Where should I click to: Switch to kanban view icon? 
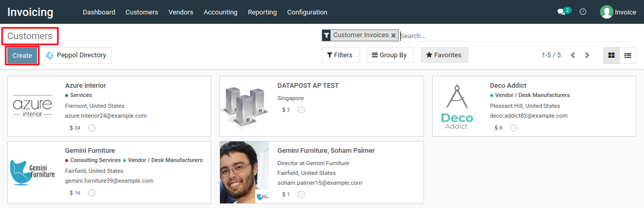pyautogui.click(x=611, y=55)
